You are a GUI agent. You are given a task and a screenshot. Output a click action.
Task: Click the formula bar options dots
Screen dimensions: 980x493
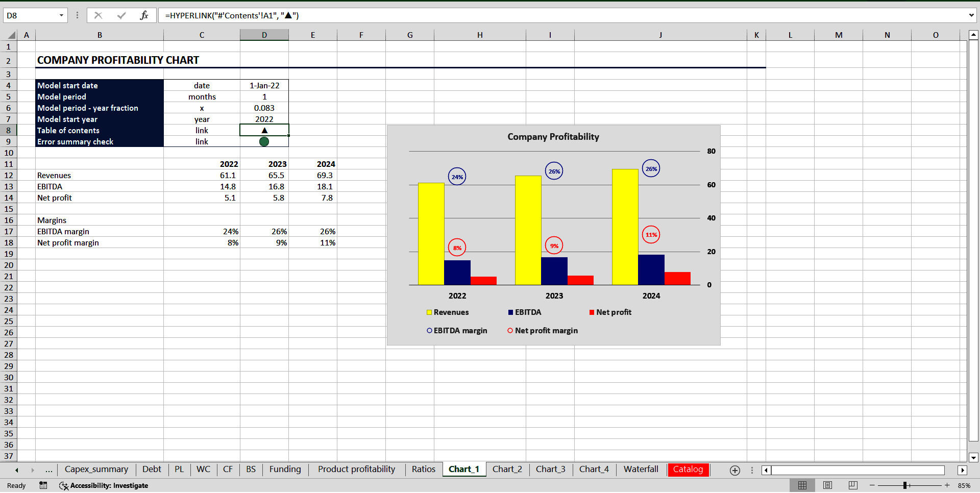(x=77, y=15)
